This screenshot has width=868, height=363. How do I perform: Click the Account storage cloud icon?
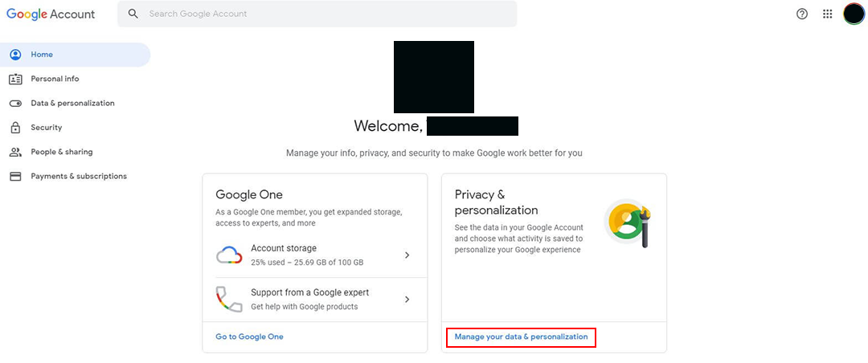[229, 255]
